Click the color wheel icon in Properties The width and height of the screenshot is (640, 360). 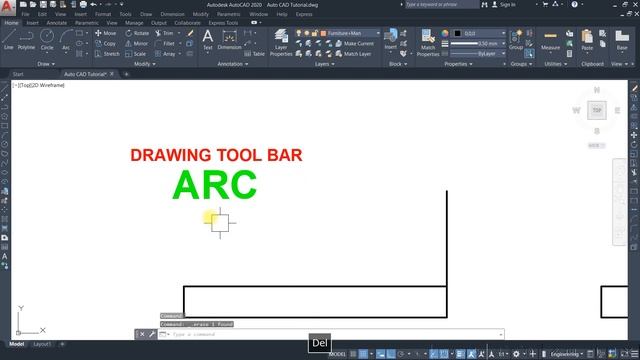pos(444,33)
